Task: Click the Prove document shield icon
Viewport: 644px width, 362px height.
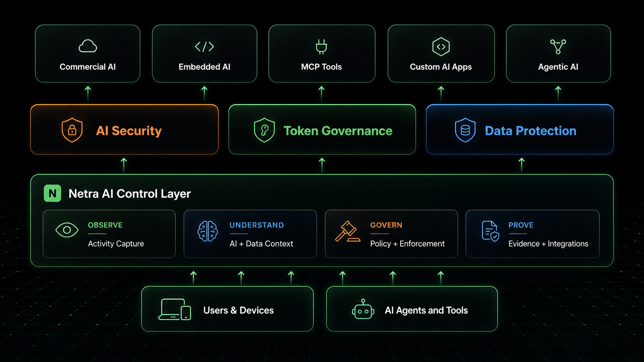Action: (490, 231)
